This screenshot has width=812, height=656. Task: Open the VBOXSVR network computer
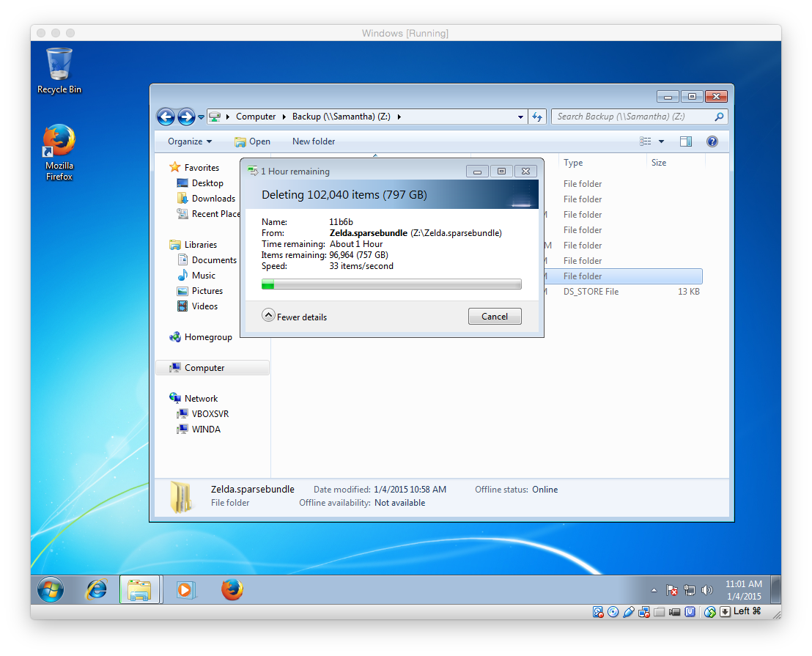click(203, 413)
